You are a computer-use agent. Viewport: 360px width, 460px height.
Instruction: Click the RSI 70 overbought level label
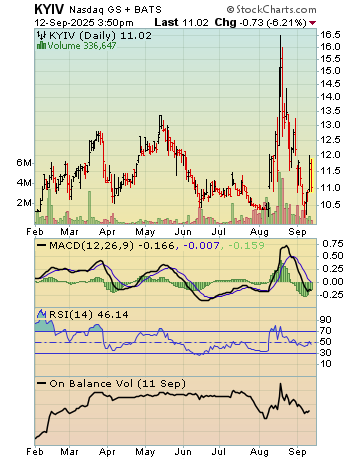(325, 331)
